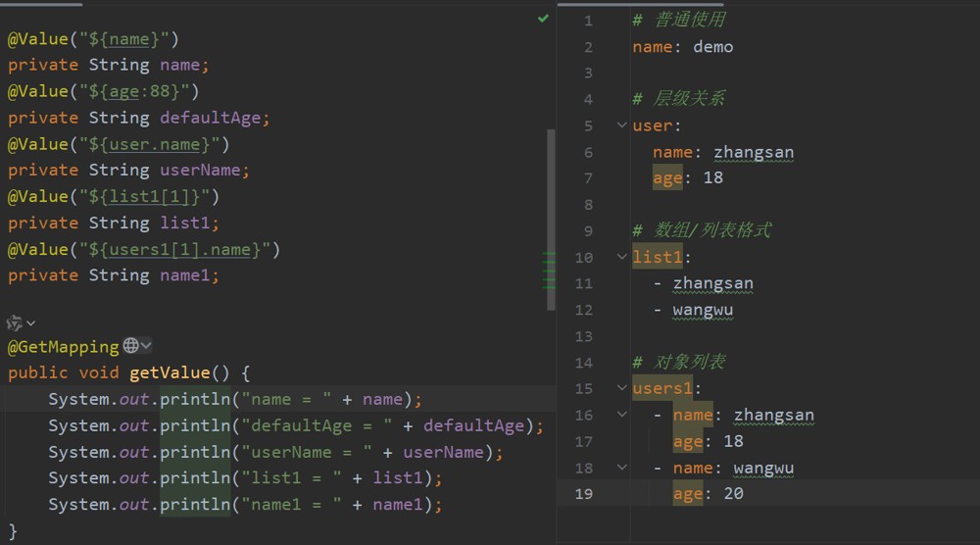The width and height of the screenshot is (980, 545).
Task: Open dropdown arrow beside AI assistant icon
Action: (x=30, y=323)
